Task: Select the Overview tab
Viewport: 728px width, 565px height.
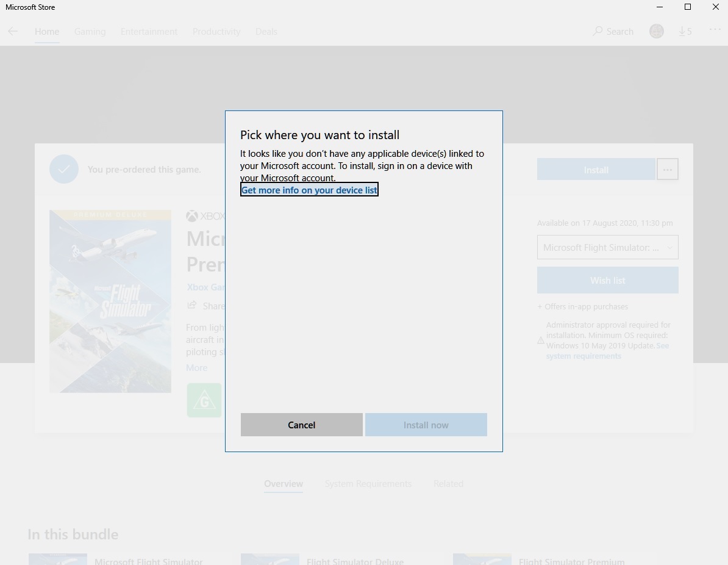Action: 284,484
